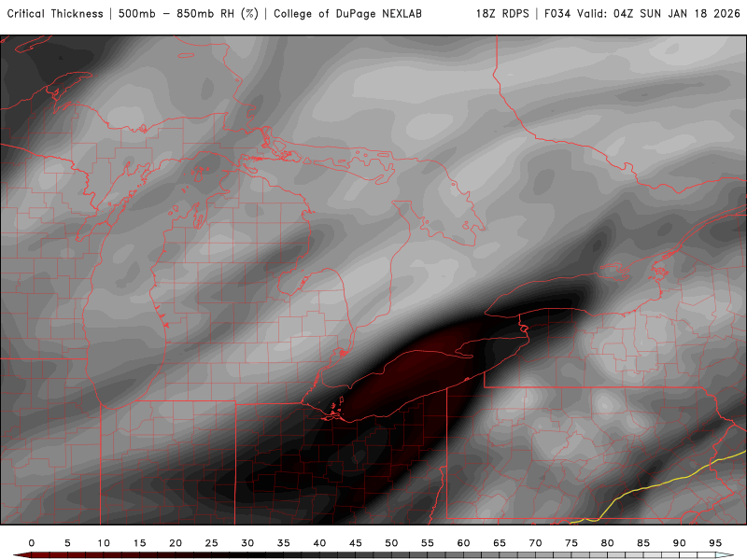Click the colorbar label "10"
This screenshot has width=747, height=560.
(104, 543)
